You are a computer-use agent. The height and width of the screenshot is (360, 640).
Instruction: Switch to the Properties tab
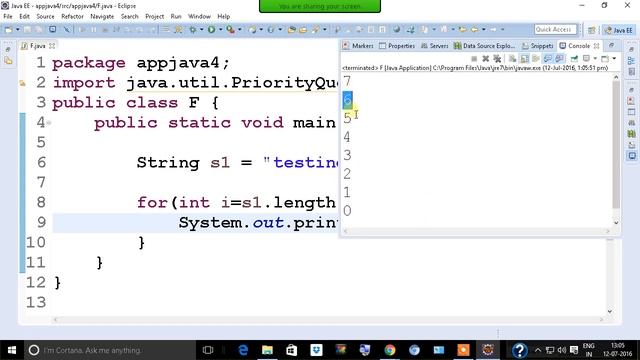pyautogui.click(x=397, y=46)
